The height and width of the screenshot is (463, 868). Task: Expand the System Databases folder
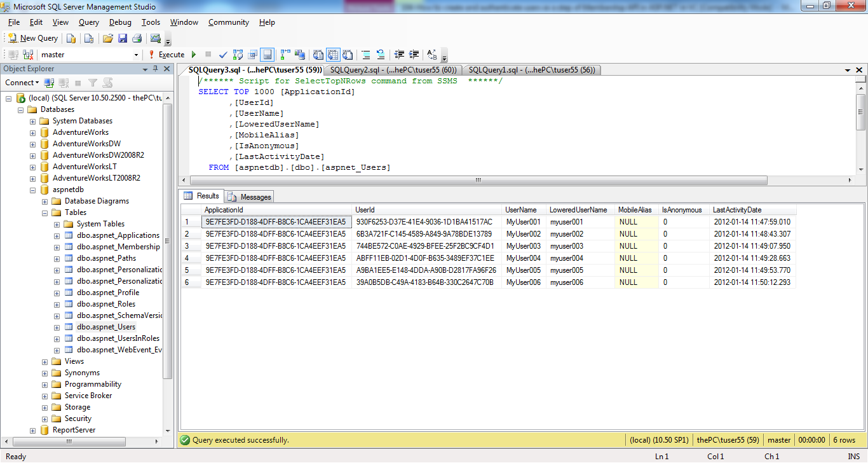click(x=32, y=121)
